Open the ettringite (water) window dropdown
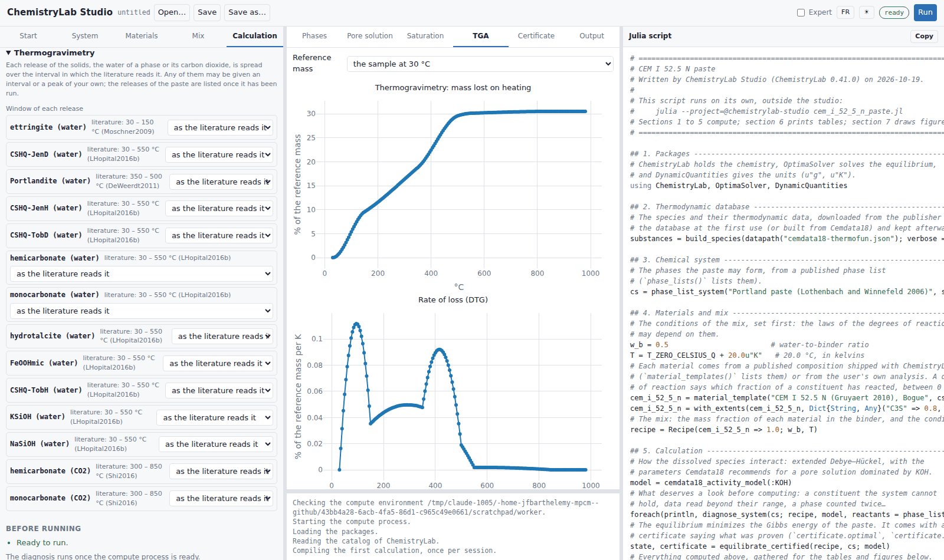This screenshot has width=944, height=560. tap(220, 127)
